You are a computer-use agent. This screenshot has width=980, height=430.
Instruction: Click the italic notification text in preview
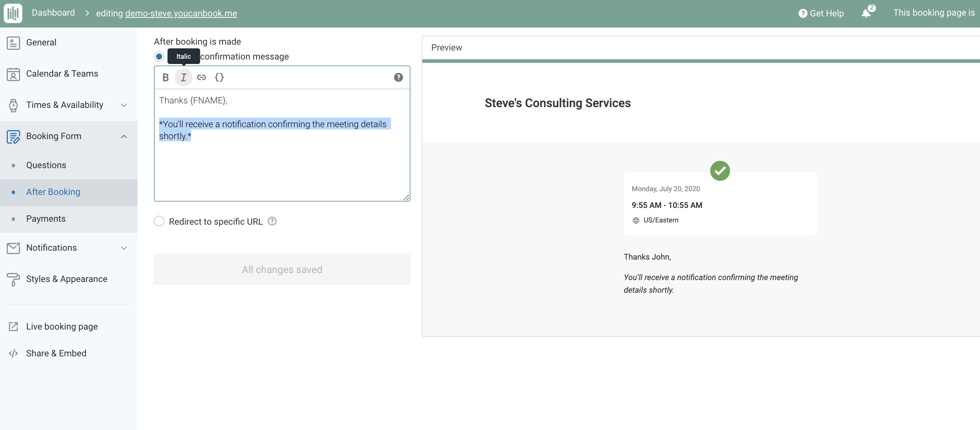711,283
